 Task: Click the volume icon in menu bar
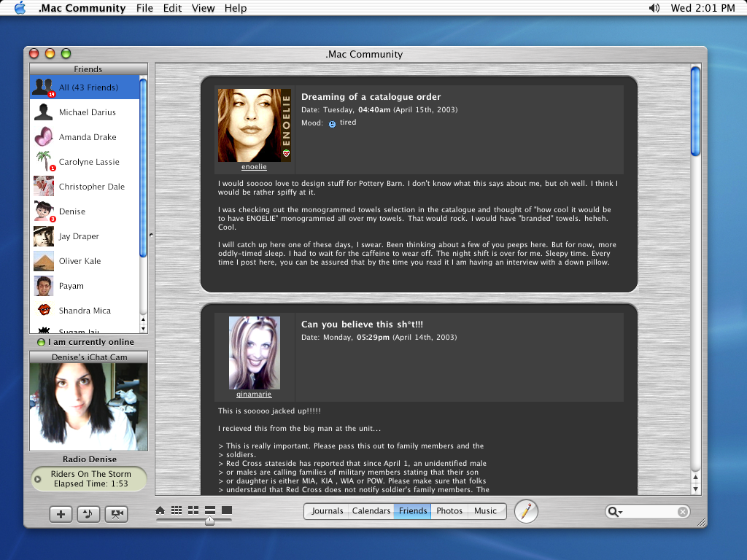pos(654,8)
